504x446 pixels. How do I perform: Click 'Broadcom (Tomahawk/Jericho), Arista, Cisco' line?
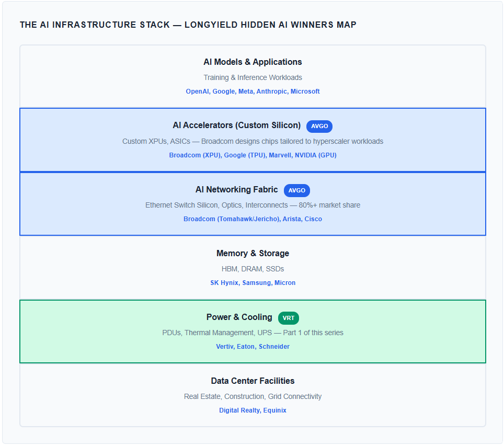click(253, 219)
